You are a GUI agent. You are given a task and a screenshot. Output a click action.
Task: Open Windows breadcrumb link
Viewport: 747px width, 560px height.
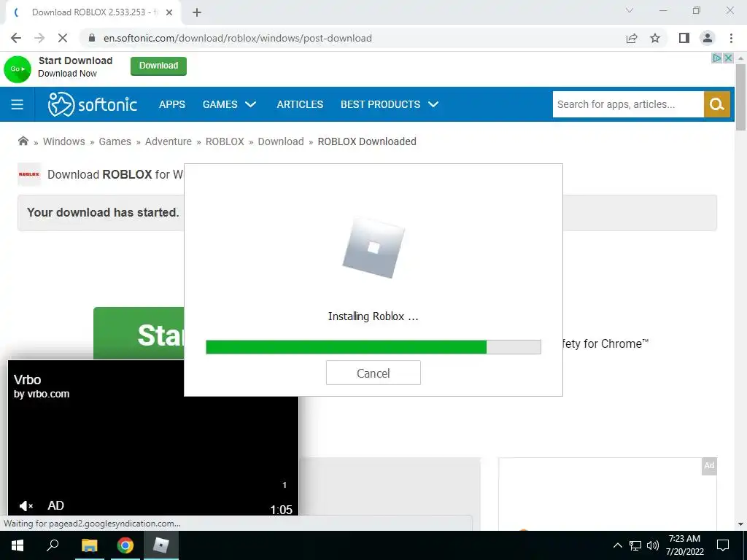[x=64, y=141]
